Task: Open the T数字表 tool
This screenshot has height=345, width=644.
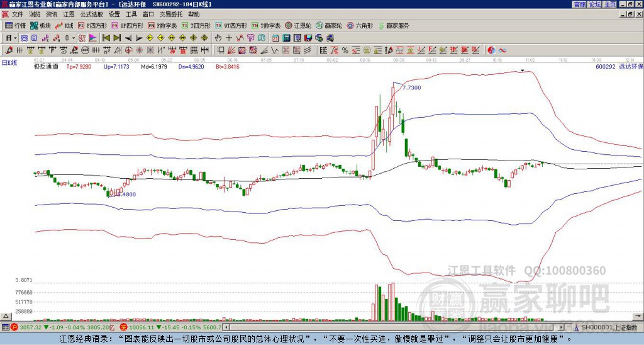Action: tap(266, 25)
